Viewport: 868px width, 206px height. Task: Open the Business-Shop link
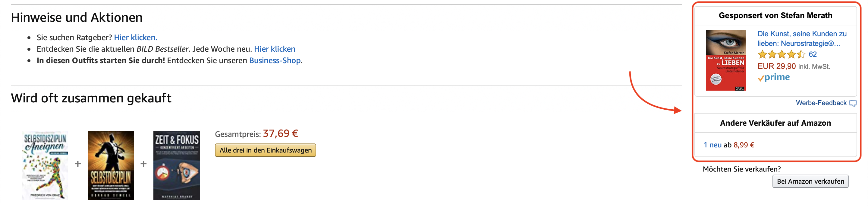point(275,60)
